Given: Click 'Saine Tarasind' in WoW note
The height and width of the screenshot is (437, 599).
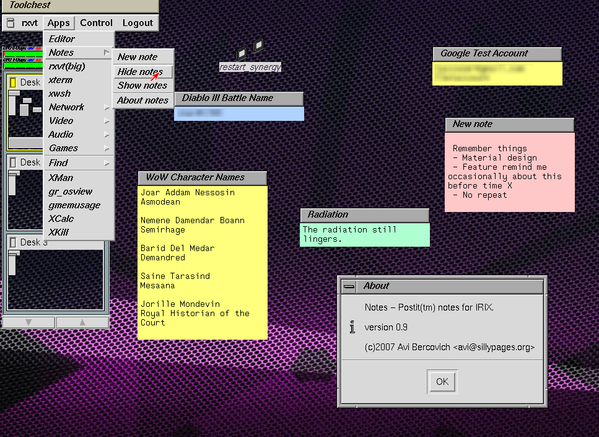Looking at the screenshot, I should tap(175, 276).
